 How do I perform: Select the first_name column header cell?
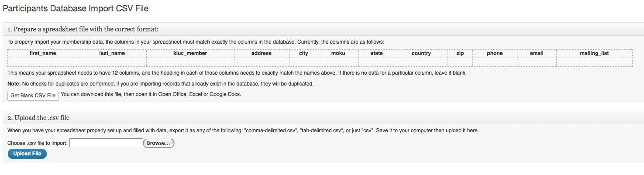43,53
